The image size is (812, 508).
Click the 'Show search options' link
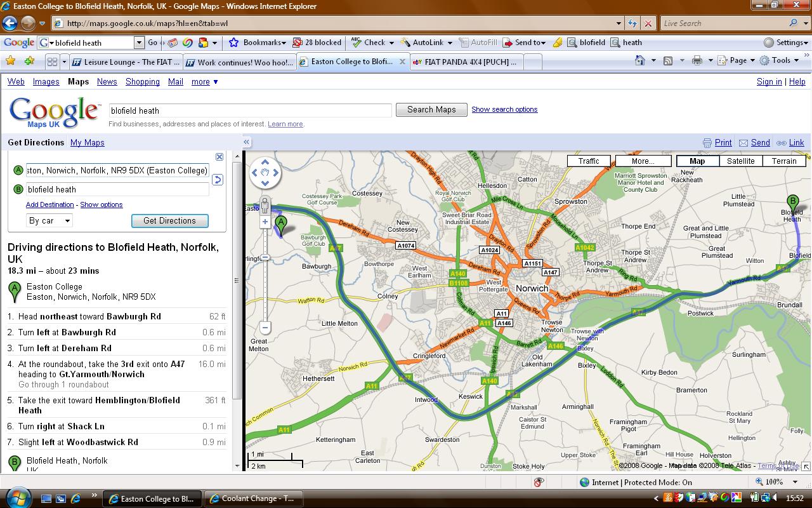pos(504,109)
